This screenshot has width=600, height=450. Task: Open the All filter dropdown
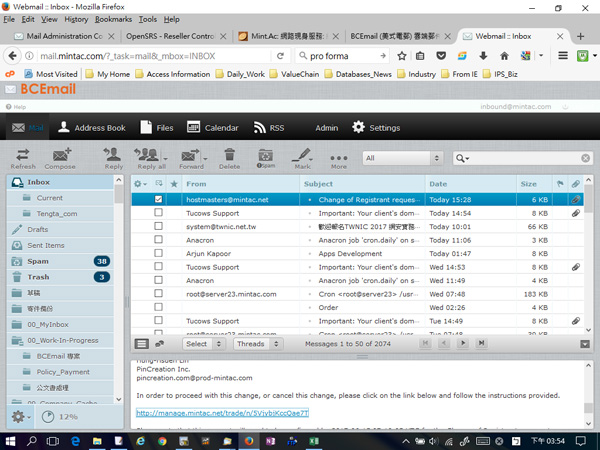pyautogui.click(x=402, y=158)
